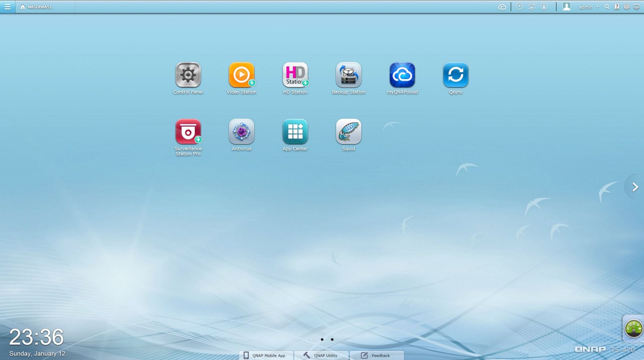This screenshot has height=360, width=644.
Task: Open the main hamburger menu
Action: point(8,7)
